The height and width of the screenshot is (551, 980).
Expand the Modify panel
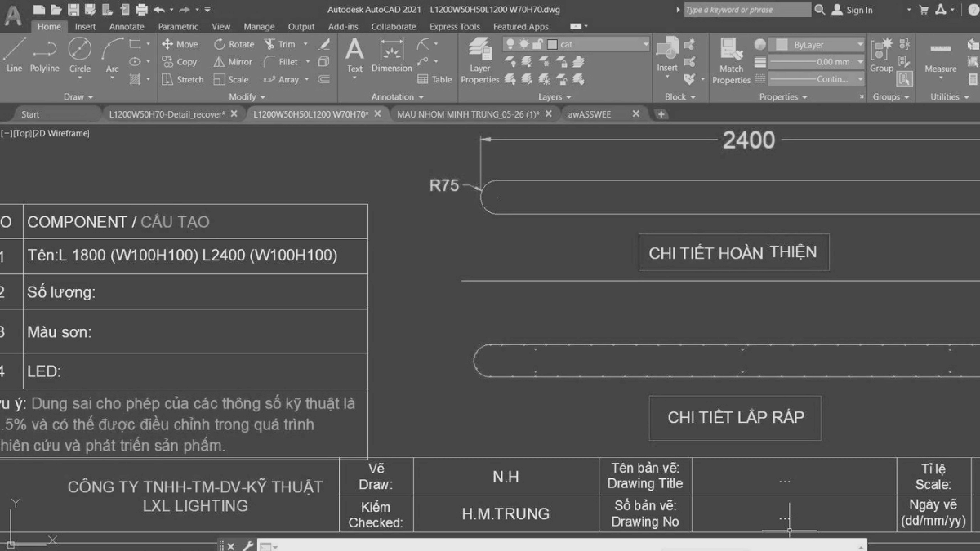(246, 96)
